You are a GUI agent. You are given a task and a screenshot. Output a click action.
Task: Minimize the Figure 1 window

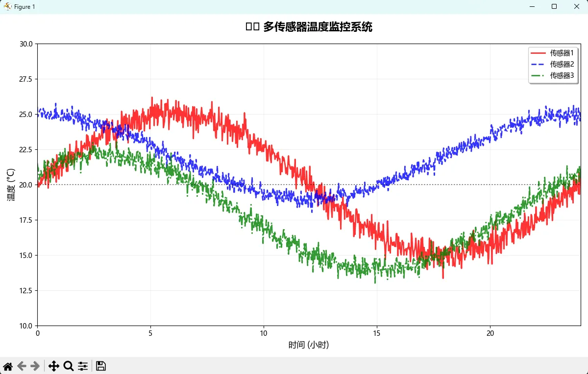click(x=532, y=7)
